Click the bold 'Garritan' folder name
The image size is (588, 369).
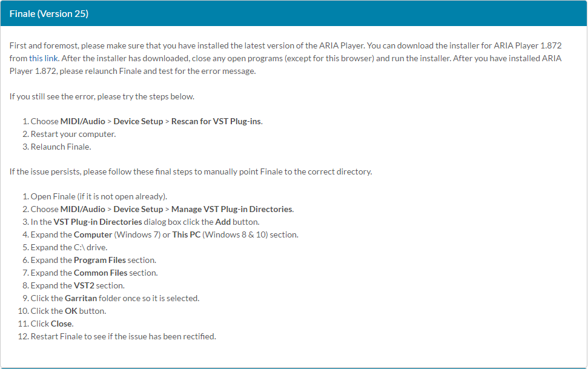(x=82, y=298)
